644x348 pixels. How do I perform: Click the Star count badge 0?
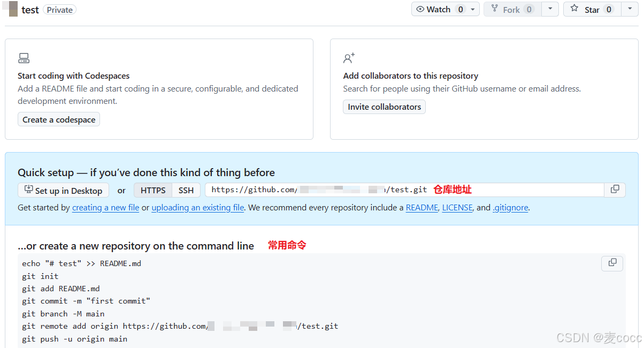coord(609,9)
